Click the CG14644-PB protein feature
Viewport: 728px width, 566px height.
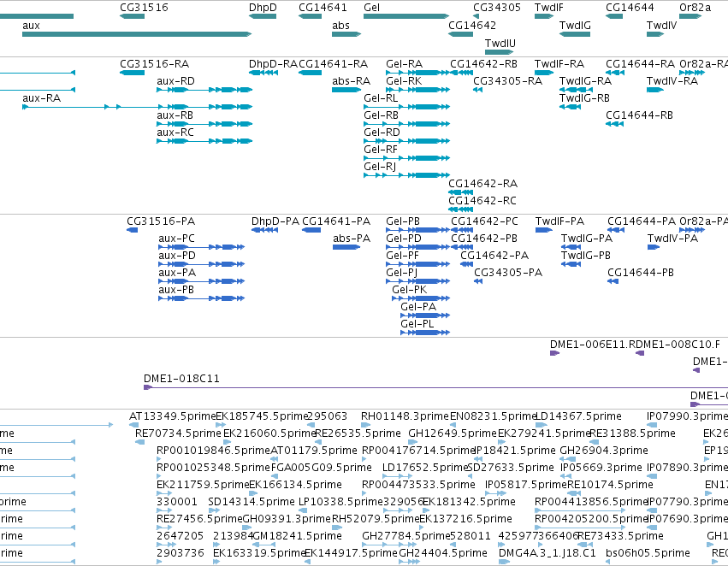point(613,281)
